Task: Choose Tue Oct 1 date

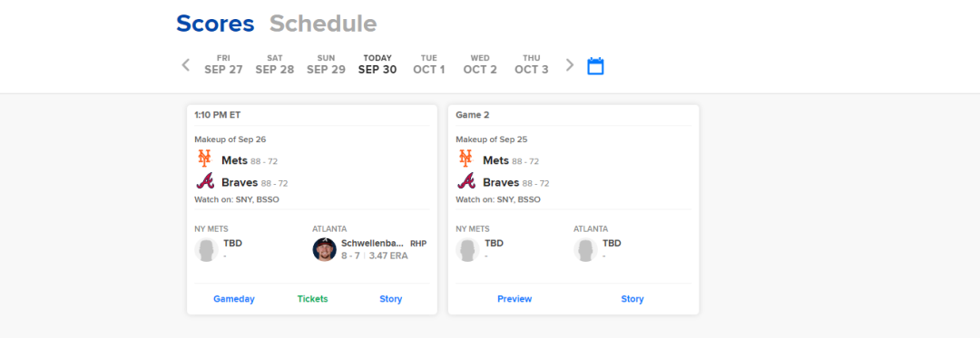Action: [428, 65]
